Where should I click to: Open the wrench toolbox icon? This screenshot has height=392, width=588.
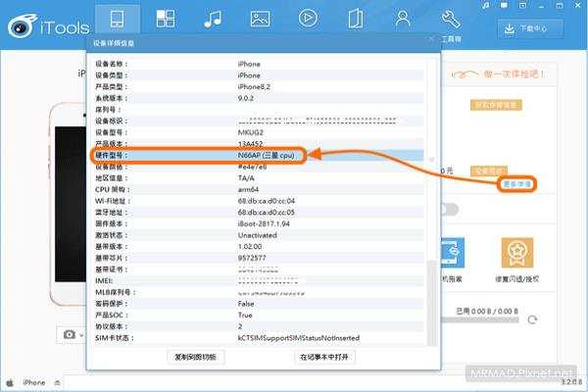point(451,20)
